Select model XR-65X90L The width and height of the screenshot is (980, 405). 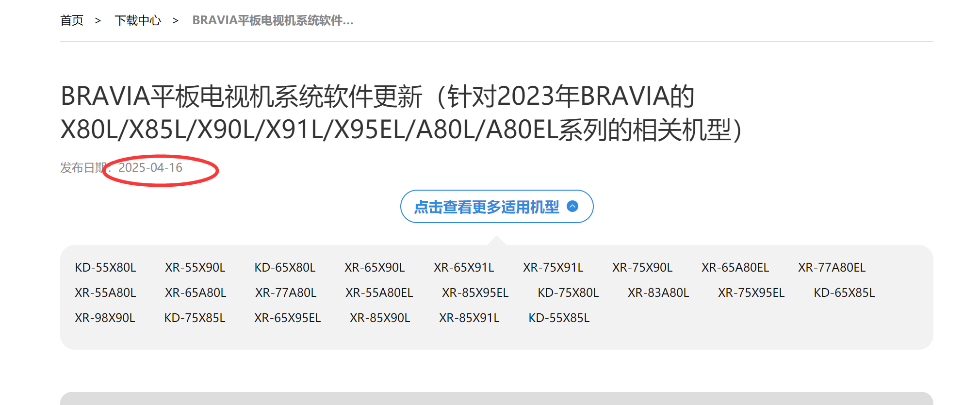pos(375,268)
